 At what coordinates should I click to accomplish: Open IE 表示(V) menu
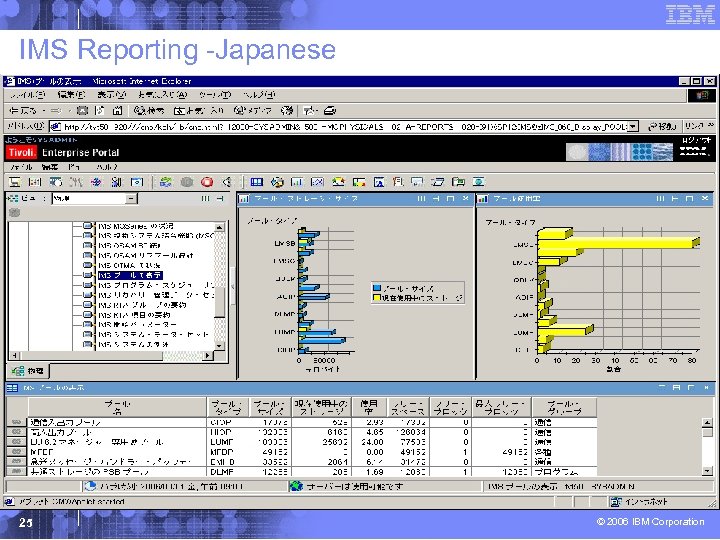click(112, 95)
